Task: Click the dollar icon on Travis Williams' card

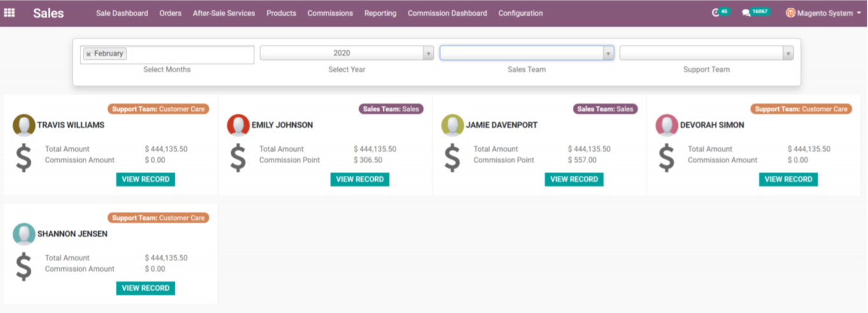Action: click(x=24, y=157)
